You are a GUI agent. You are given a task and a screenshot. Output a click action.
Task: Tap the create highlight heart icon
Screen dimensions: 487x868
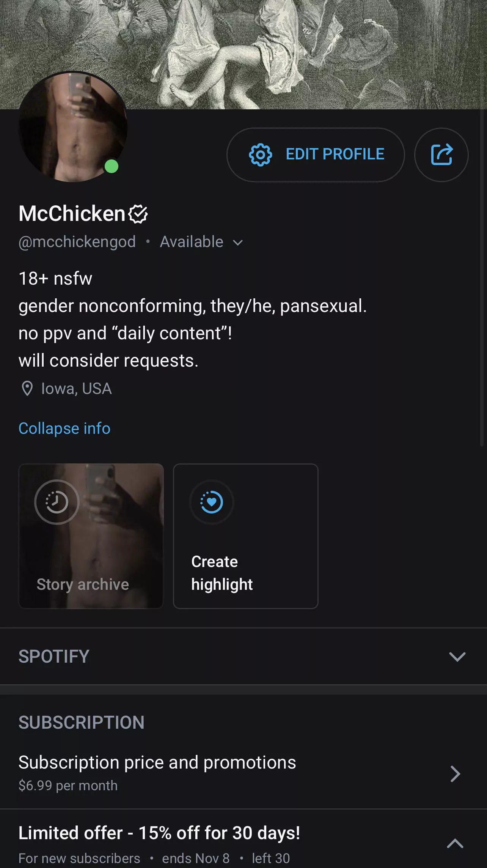212,502
